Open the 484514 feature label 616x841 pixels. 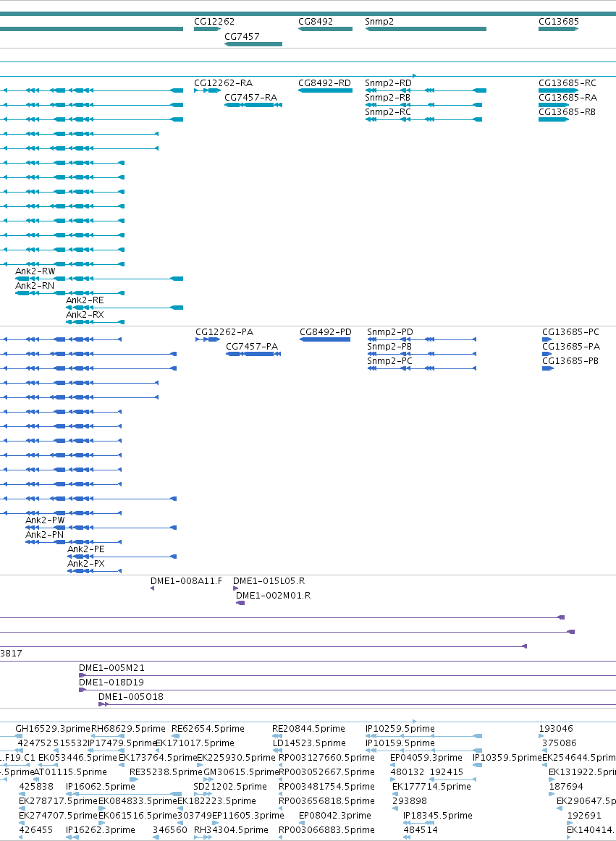tap(420, 829)
